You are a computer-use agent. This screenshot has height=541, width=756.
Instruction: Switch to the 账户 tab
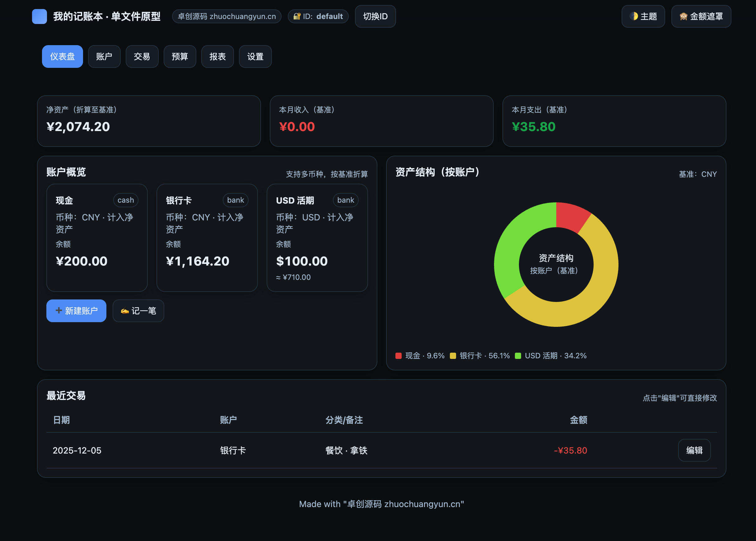pos(104,56)
